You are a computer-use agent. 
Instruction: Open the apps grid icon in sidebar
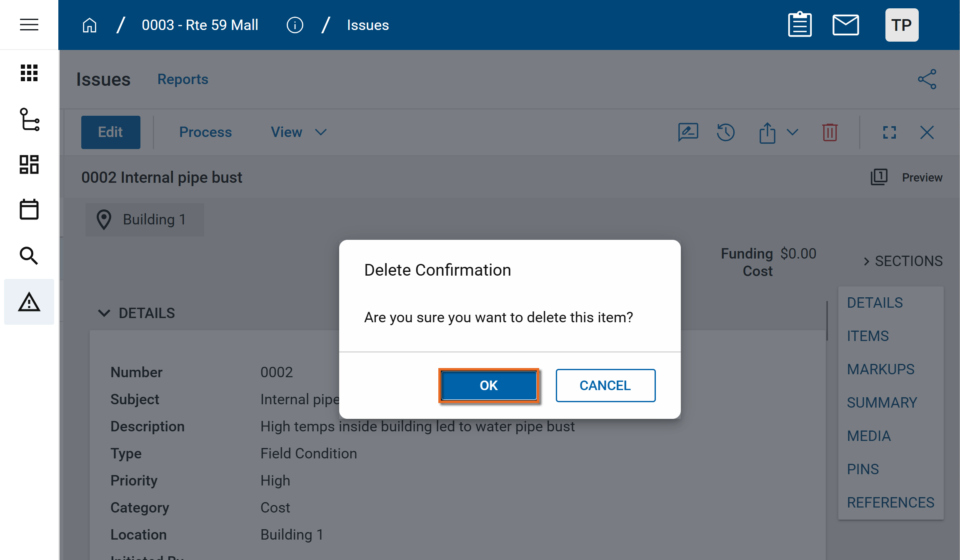coord(29,73)
